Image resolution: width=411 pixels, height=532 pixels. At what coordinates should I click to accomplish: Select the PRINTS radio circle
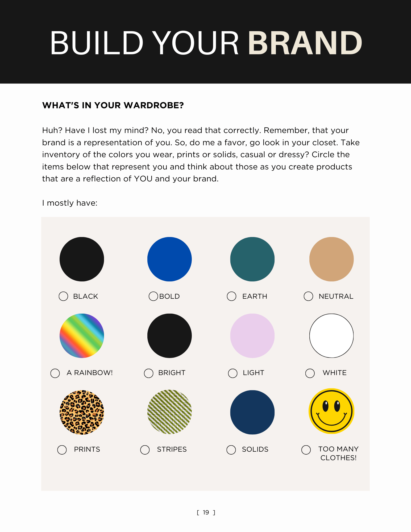pos(62,450)
